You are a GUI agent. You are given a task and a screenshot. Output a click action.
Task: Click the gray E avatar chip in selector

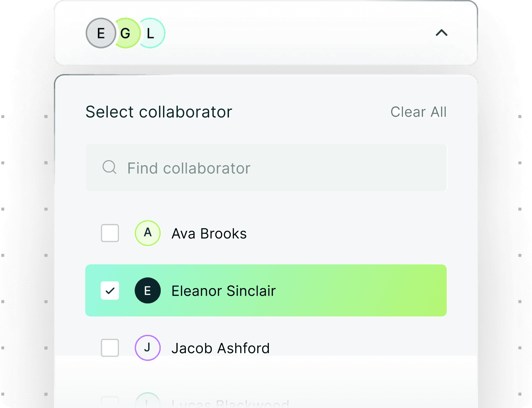click(101, 33)
